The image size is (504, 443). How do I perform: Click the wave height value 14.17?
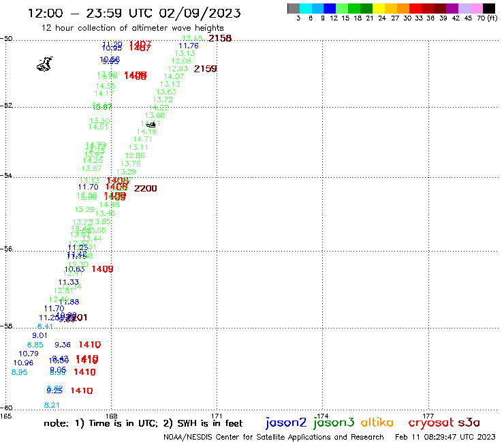(x=104, y=93)
